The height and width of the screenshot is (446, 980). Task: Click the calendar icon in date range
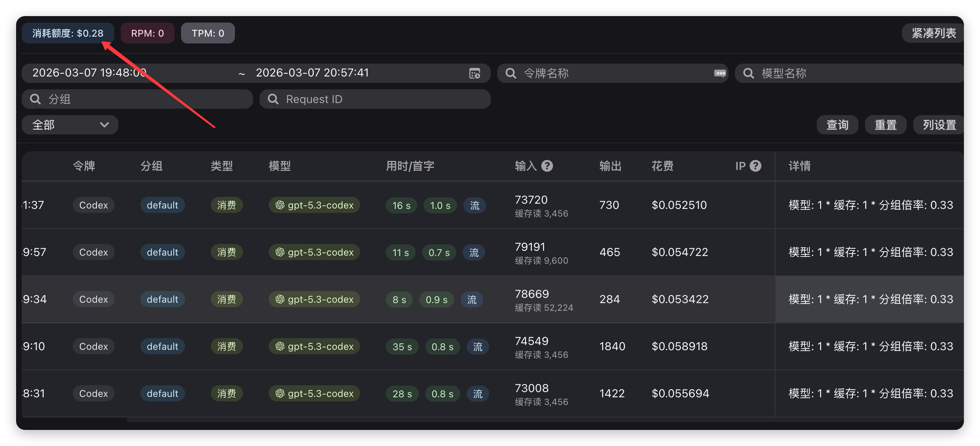(x=475, y=73)
